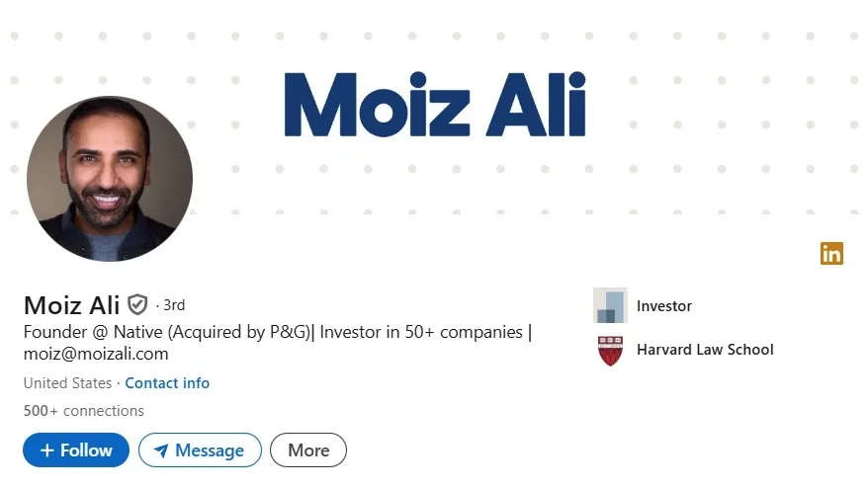Open the Harvard Law School education link
The height and width of the screenshot is (490, 868).
pyautogui.click(x=705, y=350)
